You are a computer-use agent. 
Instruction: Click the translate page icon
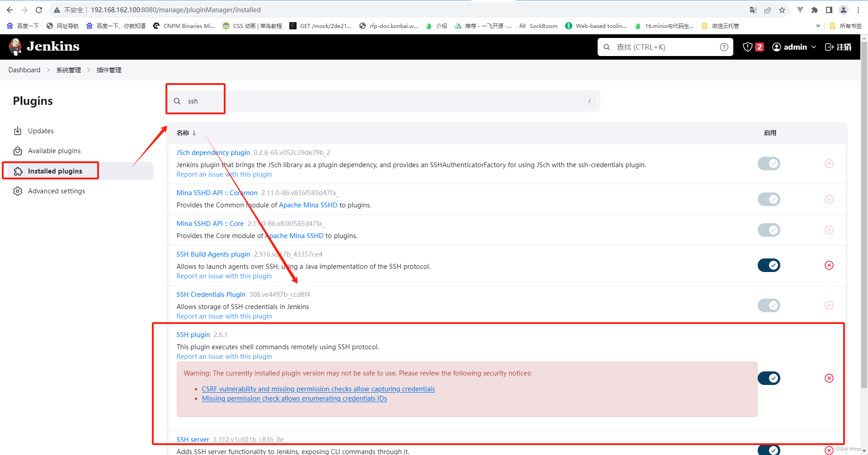click(x=753, y=10)
